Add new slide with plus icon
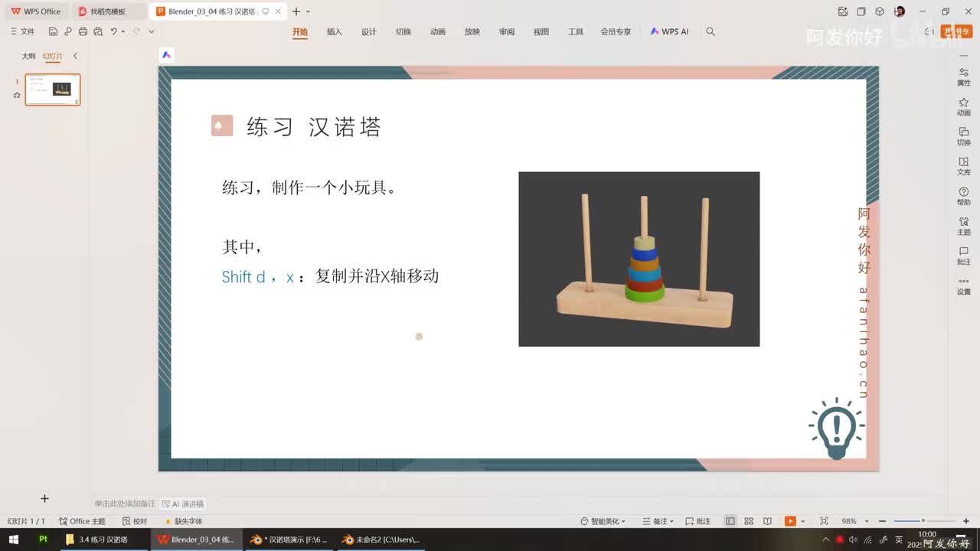Screen dimensions: 980x551 tap(44, 499)
